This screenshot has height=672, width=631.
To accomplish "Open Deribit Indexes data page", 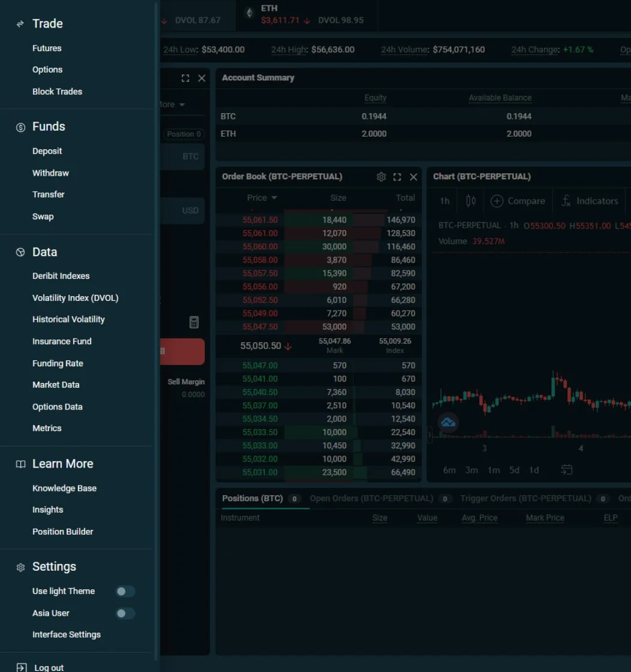I will coord(61,276).
